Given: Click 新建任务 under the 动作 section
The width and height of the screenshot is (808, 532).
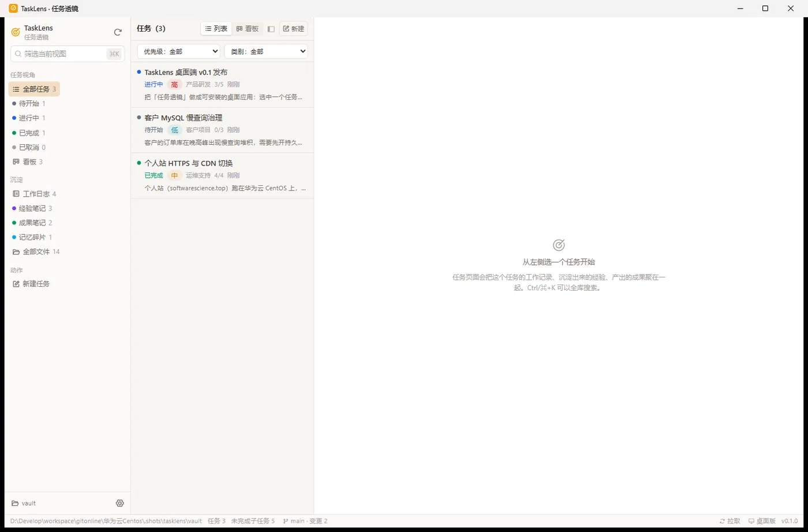Looking at the screenshot, I should click(x=31, y=284).
